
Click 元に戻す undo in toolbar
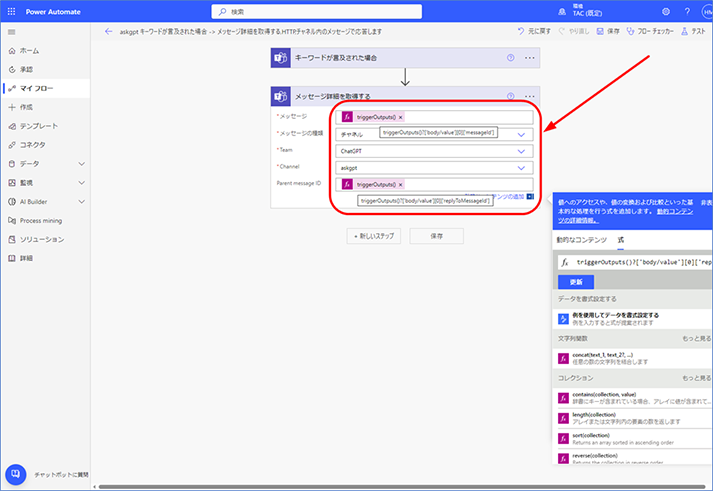(x=534, y=31)
